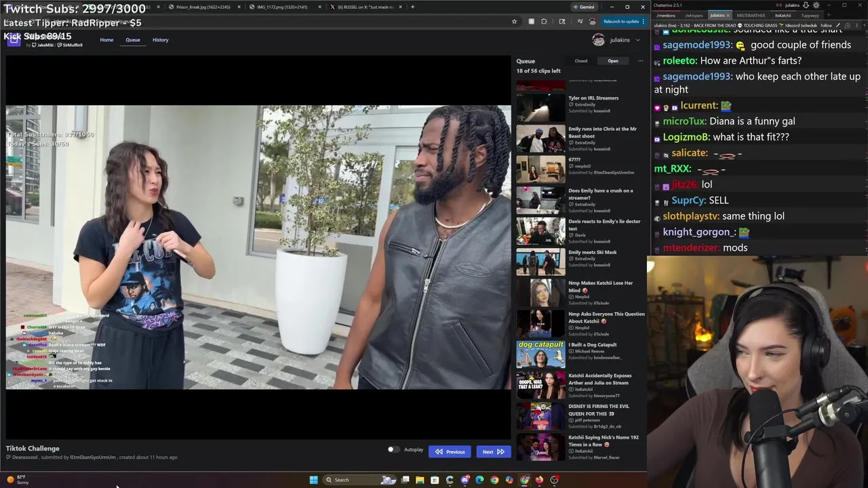Add a new Chatterino tab
The width and height of the screenshot is (868, 488).
tap(829, 15)
